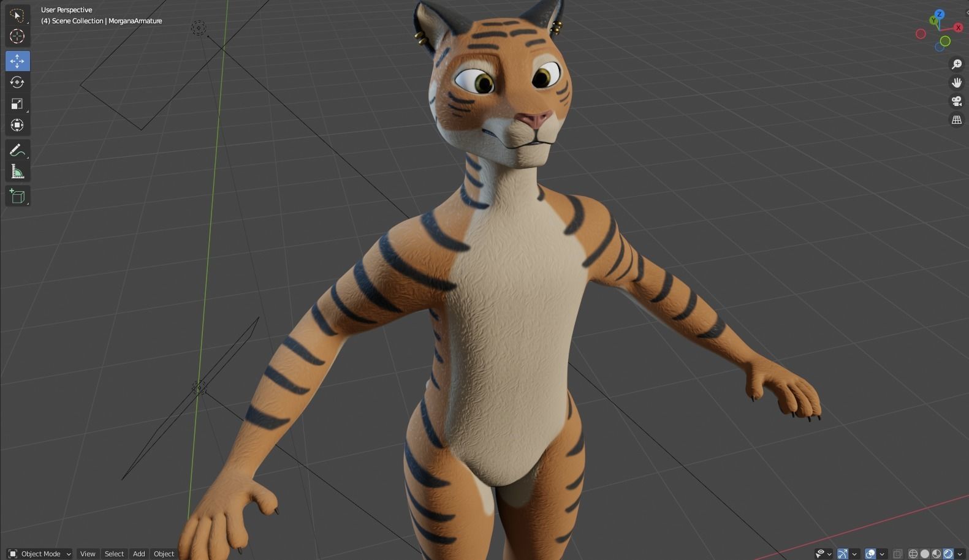The height and width of the screenshot is (560, 969).
Task: Click the negative Z blue gizmo circle
Action: (x=939, y=47)
